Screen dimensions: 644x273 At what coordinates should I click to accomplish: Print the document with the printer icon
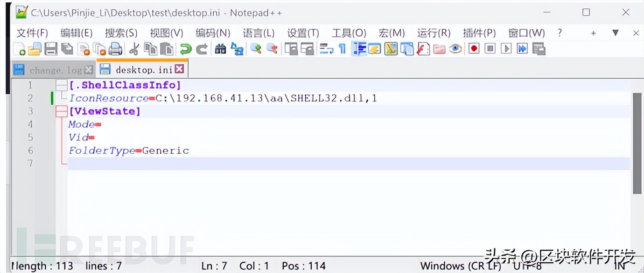115,49
